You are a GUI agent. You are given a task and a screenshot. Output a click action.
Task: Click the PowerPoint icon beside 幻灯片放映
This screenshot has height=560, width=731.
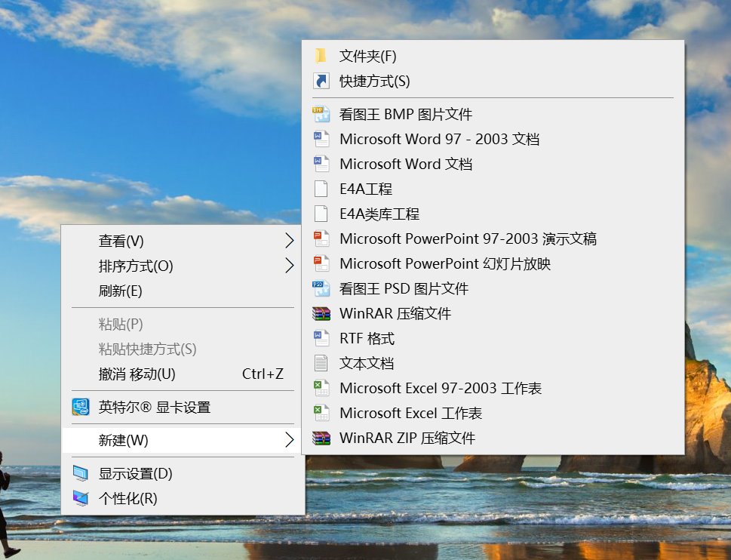point(321,263)
